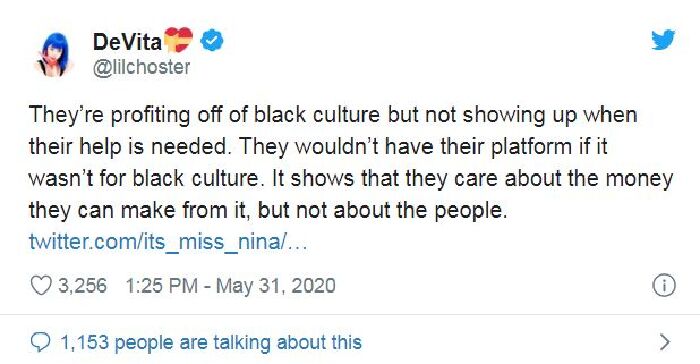Open the circled info icon

coord(664,285)
